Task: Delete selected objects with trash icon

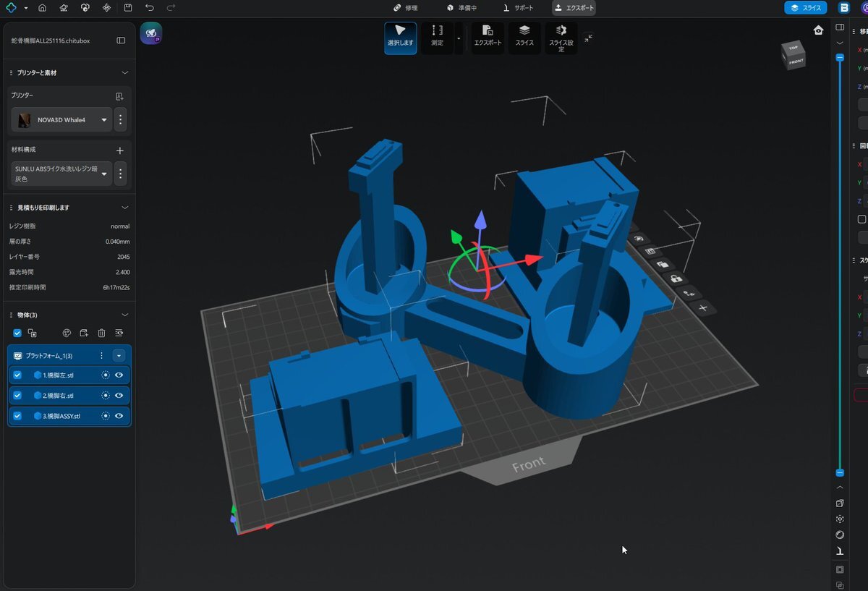Action: coord(101,333)
